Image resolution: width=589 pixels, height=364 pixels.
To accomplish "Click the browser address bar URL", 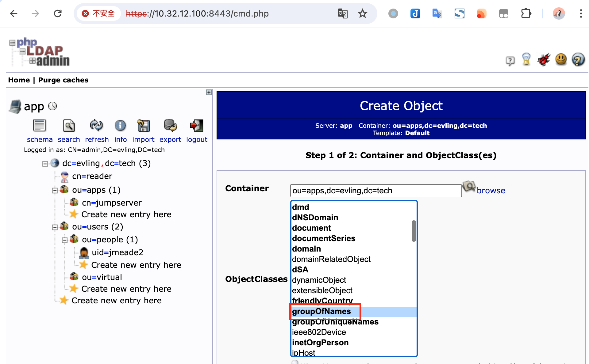I will (197, 13).
